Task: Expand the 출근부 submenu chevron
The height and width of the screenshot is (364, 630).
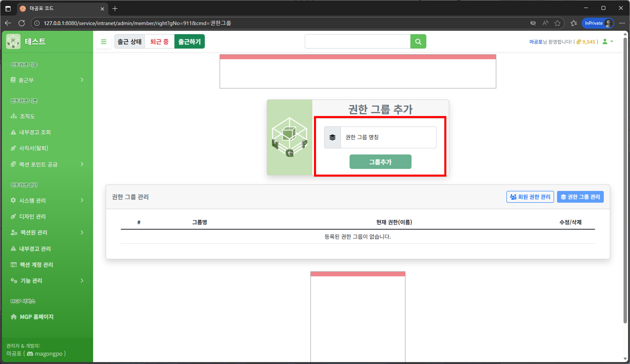Action: pos(82,80)
